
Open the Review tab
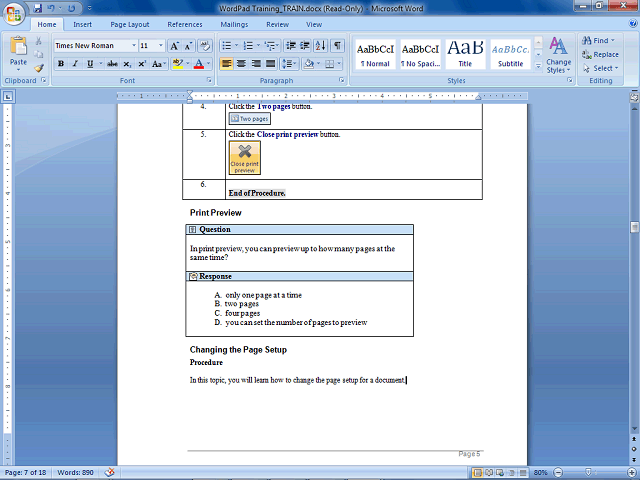[278, 24]
